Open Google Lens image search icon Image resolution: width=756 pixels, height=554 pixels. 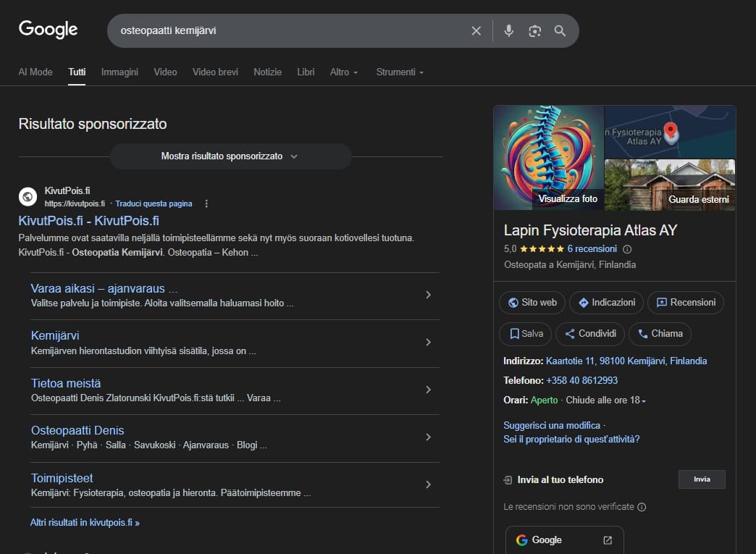[534, 30]
